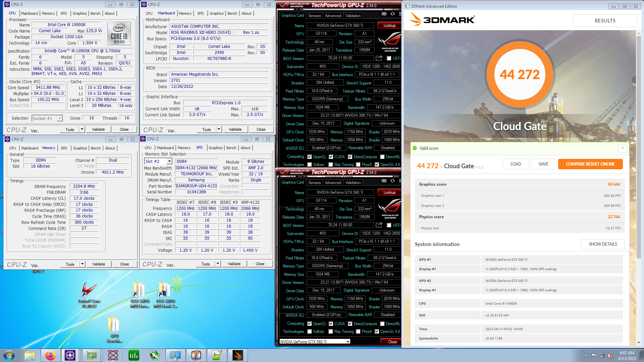Toggle DirectCompute in the top GPU-Z window
The height and width of the screenshot is (362, 644).
click(350, 157)
